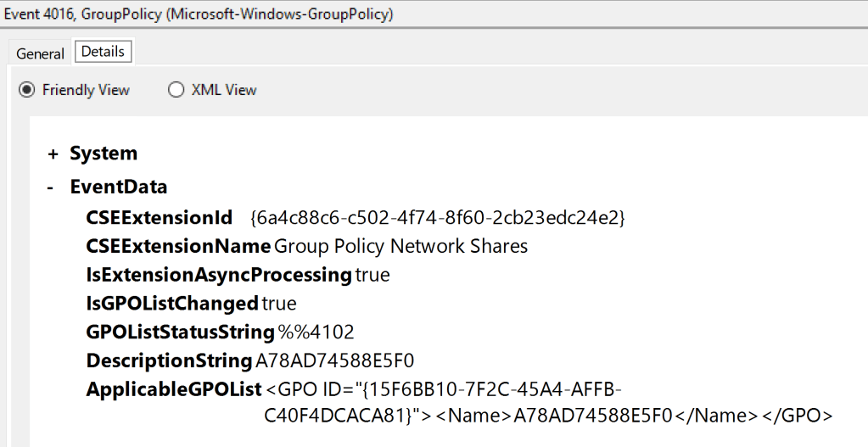The height and width of the screenshot is (447, 868).
Task: Click the IsGPOListChanged field label
Action: (x=172, y=303)
